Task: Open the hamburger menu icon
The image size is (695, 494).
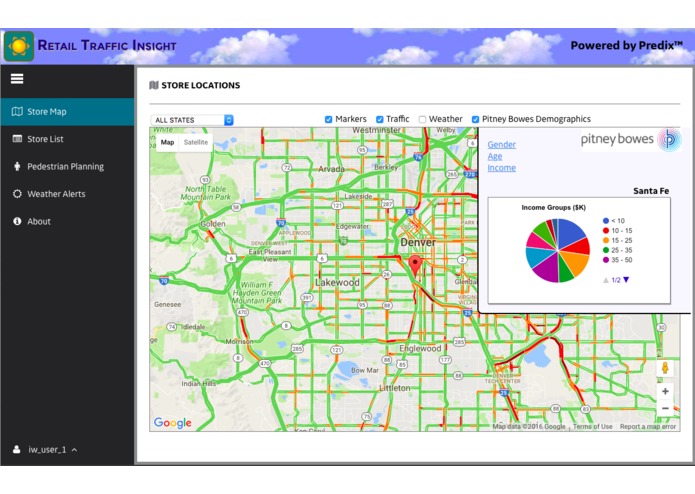Action: [x=17, y=79]
